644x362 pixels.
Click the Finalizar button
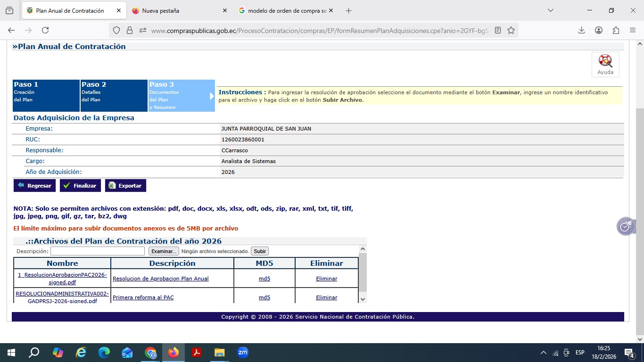click(x=80, y=186)
